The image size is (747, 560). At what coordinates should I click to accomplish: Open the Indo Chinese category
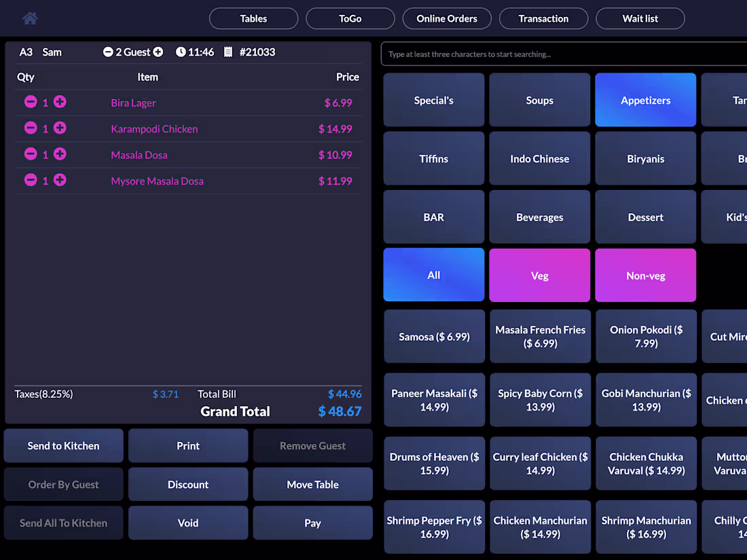pos(540,159)
